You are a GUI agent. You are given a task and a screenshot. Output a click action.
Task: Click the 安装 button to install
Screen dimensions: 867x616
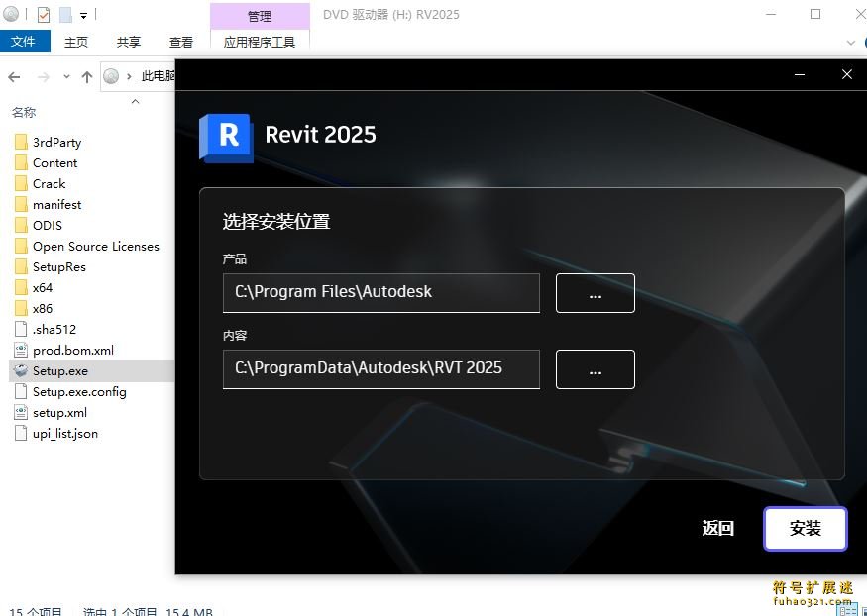point(805,529)
